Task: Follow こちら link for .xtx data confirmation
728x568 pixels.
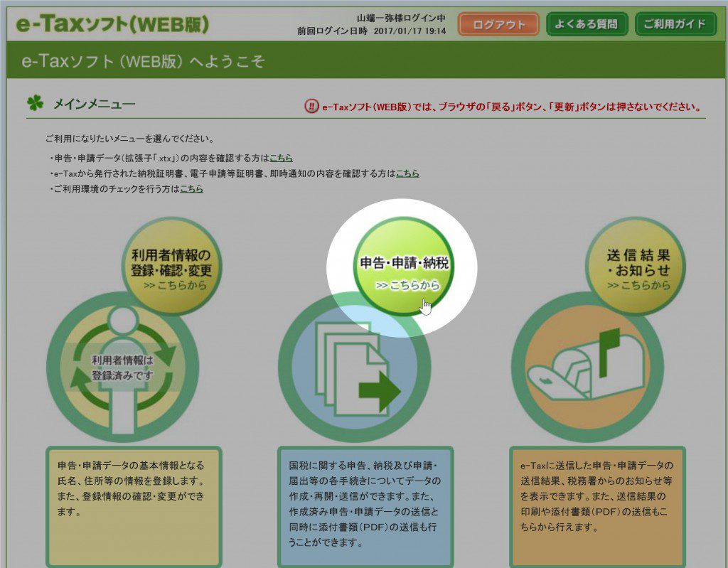Action: 281,158
